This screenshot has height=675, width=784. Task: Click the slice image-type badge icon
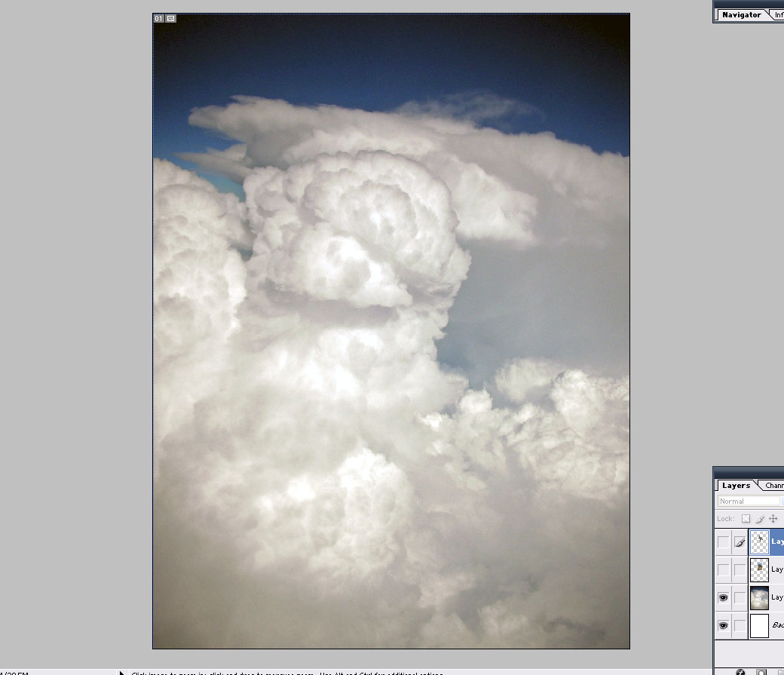pos(170,19)
